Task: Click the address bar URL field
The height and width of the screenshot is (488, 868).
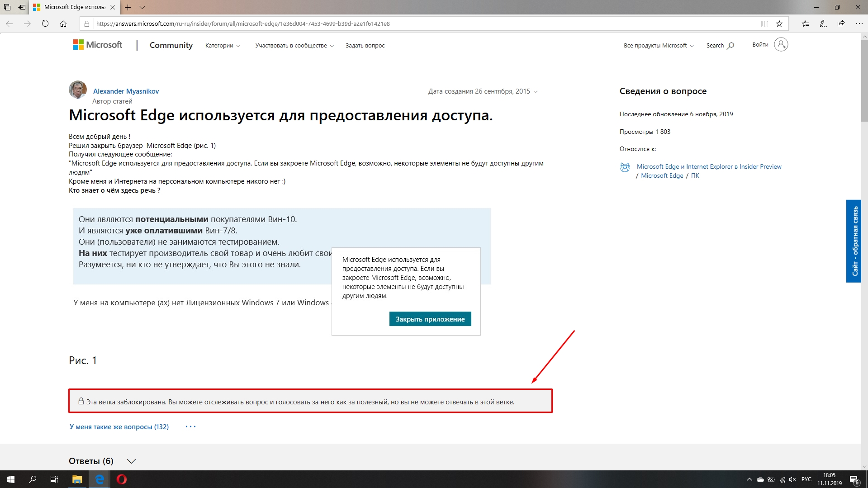Action: pos(425,24)
